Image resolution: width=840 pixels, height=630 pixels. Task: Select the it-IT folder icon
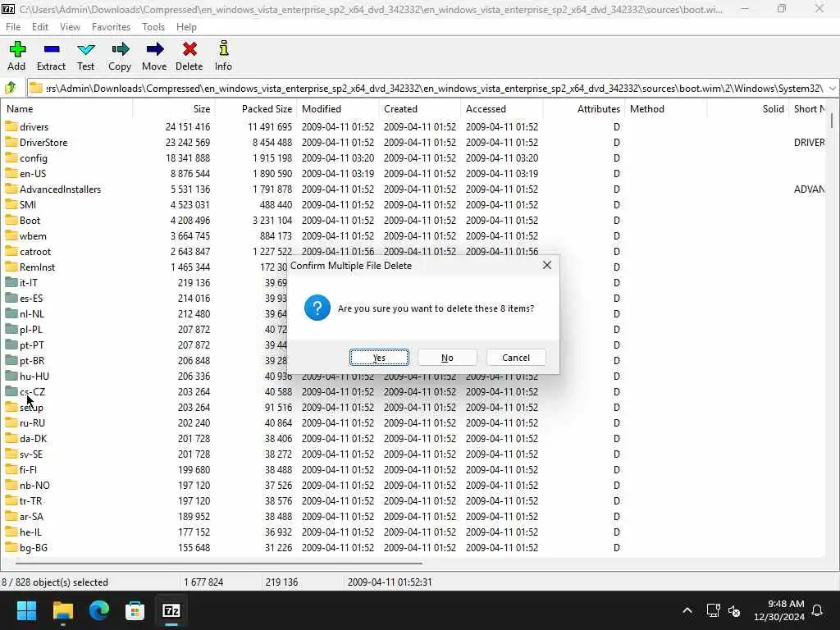click(x=11, y=282)
